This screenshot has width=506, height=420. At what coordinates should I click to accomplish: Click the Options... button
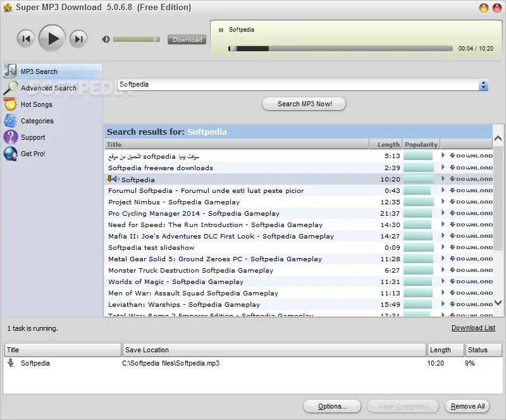(332, 406)
